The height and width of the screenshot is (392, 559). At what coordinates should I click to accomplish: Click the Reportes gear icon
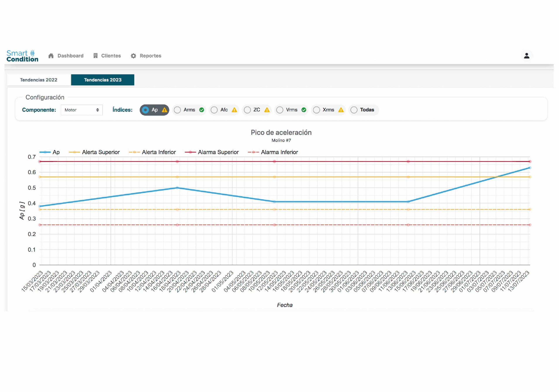tap(133, 56)
